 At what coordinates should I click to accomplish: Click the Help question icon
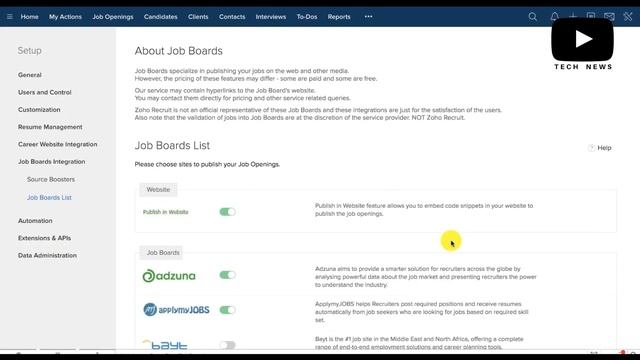tap(591, 148)
